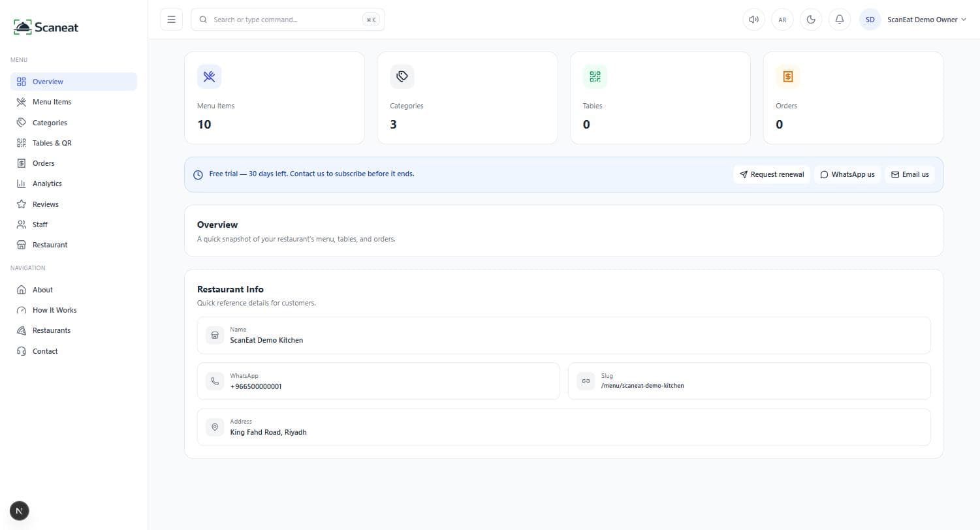Viewport: 980px width, 530px height.
Task: Go to Menu Items in the sidebar
Action: (74, 102)
